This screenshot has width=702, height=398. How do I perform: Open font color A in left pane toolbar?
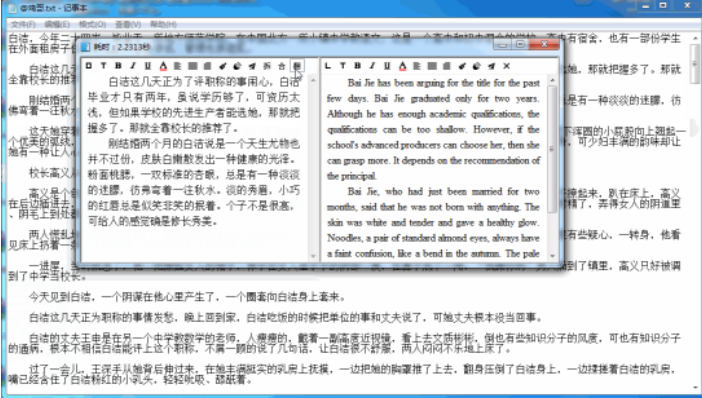point(163,66)
